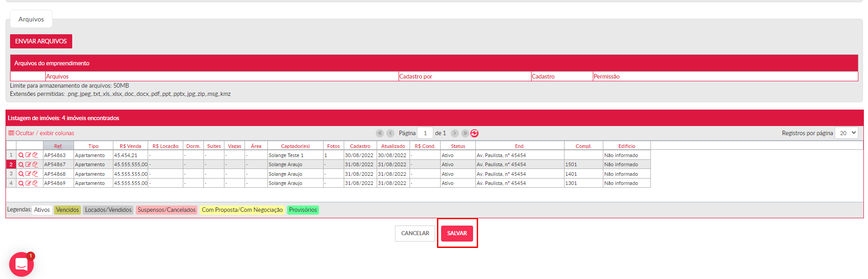Sort by Área column header
This screenshot has width=868, height=279.
(x=256, y=146)
